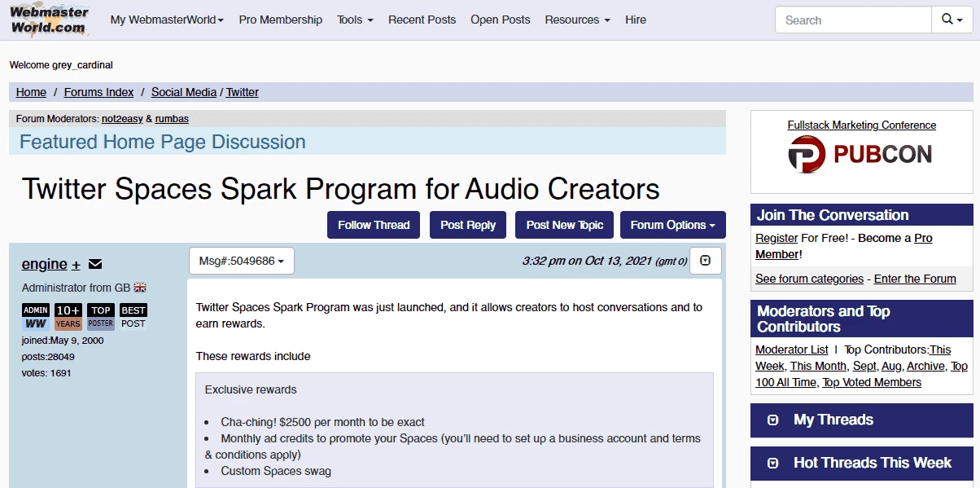Click the Follow Thread button
980x488 pixels.
point(374,225)
